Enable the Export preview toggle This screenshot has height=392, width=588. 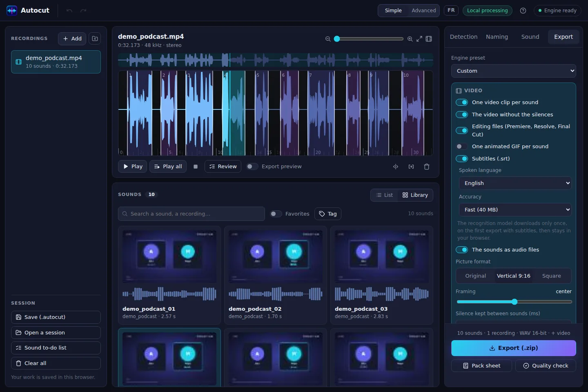pyautogui.click(x=252, y=167)
